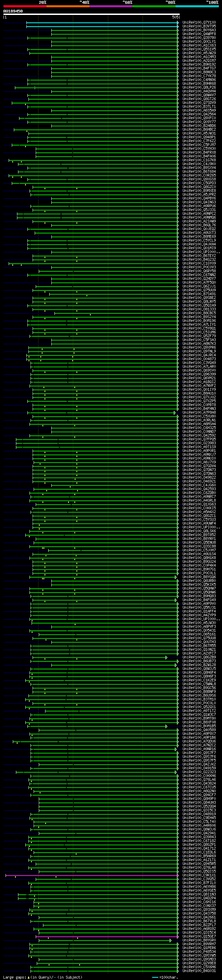Image resolution: width=222 pixels, height=980 pixels.
Task: Select hit label UniRef100_Q39843
Action: [199, 837]
